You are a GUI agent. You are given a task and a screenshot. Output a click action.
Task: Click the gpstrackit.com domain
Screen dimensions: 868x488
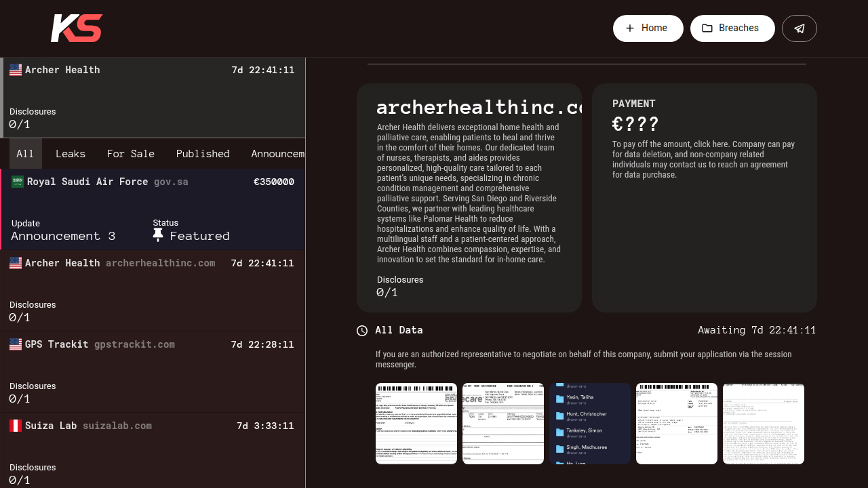134,344
